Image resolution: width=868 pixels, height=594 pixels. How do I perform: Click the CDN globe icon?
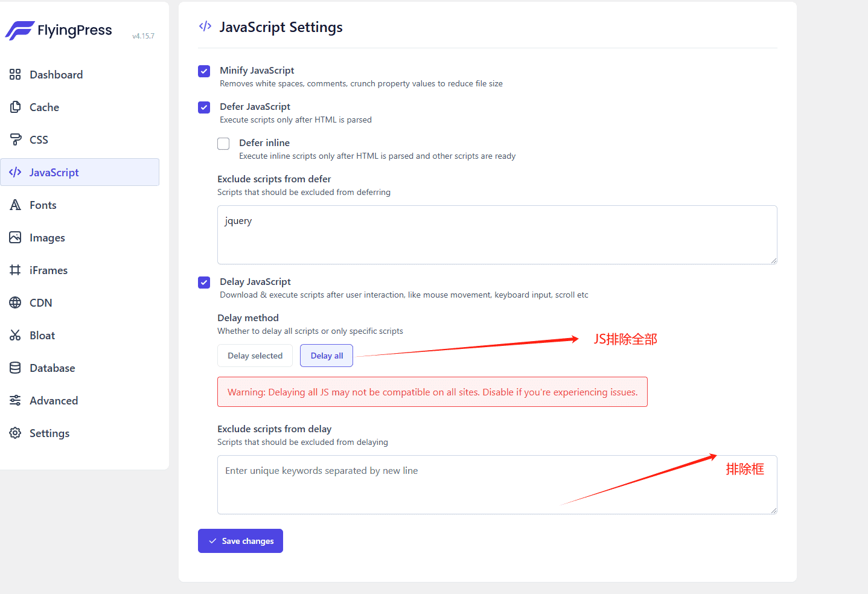coord(15,303)
